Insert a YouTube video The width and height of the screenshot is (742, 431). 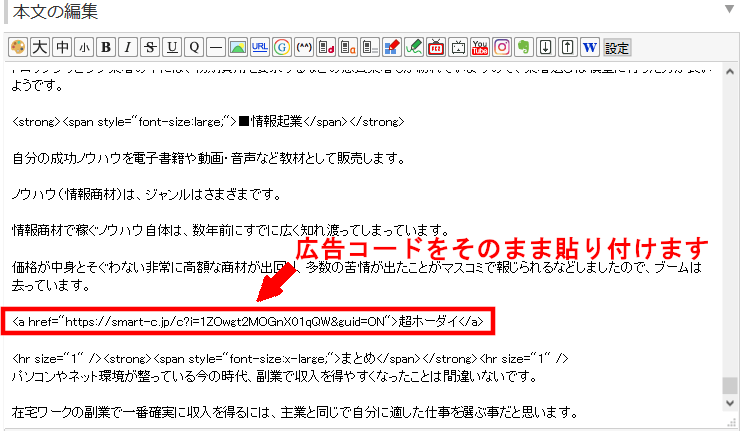480,47
